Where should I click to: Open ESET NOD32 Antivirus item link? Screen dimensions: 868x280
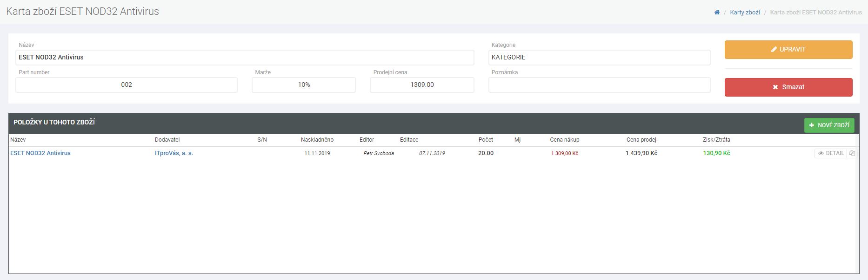coord(40,153)
